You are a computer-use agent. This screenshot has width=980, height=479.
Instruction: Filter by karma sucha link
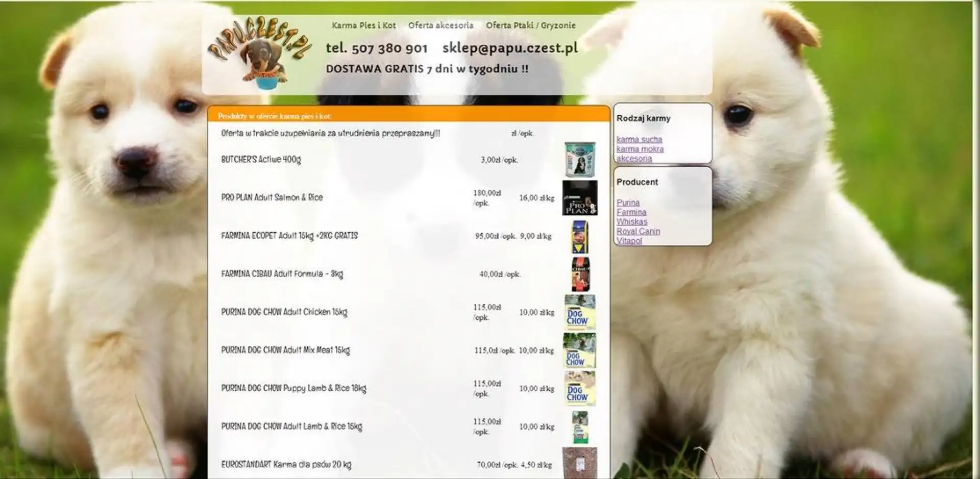[639, 139]
